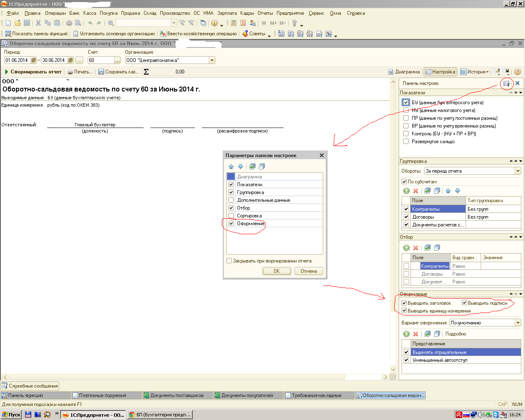Open Обороты dropdown list
Viewport: 525px width, 420px height.
[x=518, y=171]
